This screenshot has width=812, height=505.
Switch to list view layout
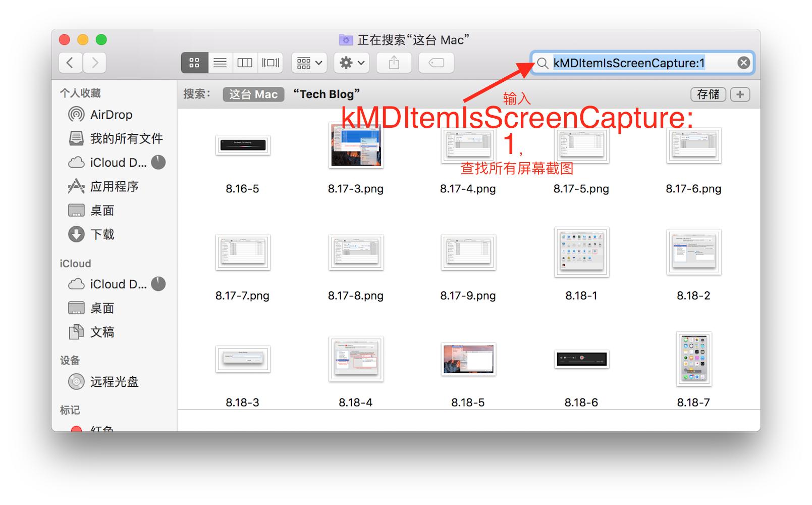coord(220,63)
